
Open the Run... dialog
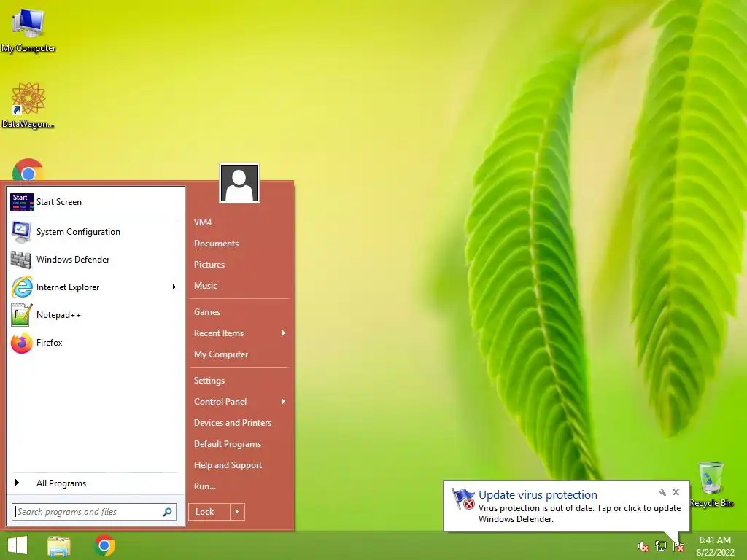205,486
